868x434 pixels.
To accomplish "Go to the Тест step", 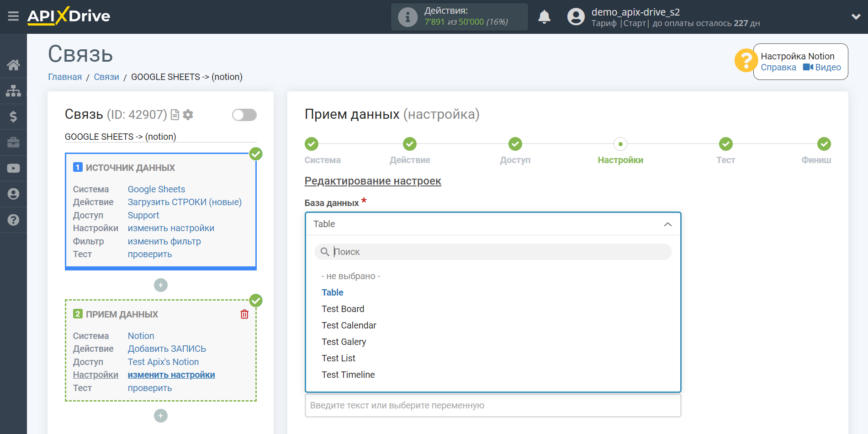I will [725, 144].
